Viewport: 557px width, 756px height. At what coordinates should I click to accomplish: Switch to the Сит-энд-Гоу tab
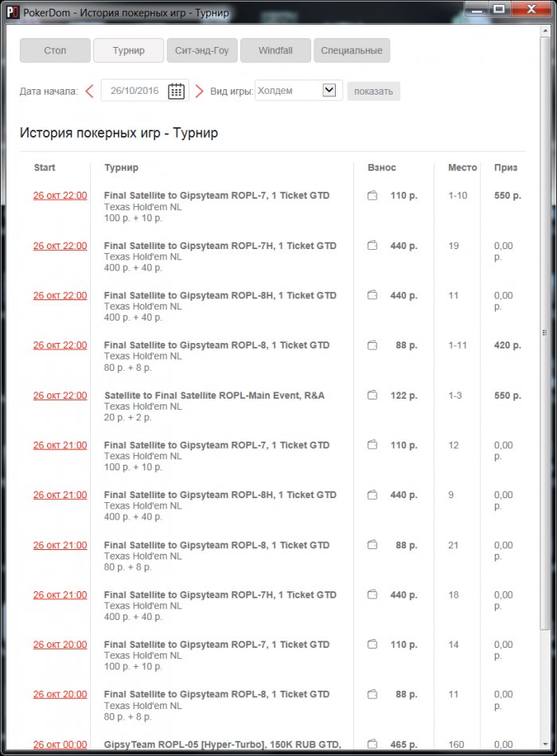click(x=202, y=50)
